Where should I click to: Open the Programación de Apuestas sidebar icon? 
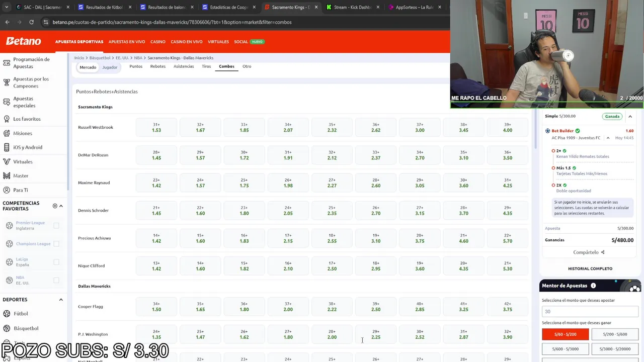click(7, 63)
